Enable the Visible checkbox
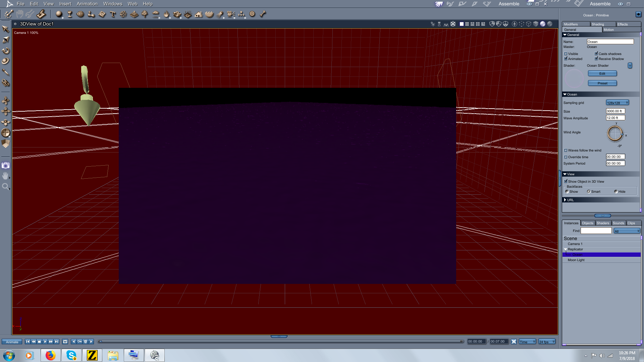The width and height of the screenshot is (644, 362). tap(566, 54)
